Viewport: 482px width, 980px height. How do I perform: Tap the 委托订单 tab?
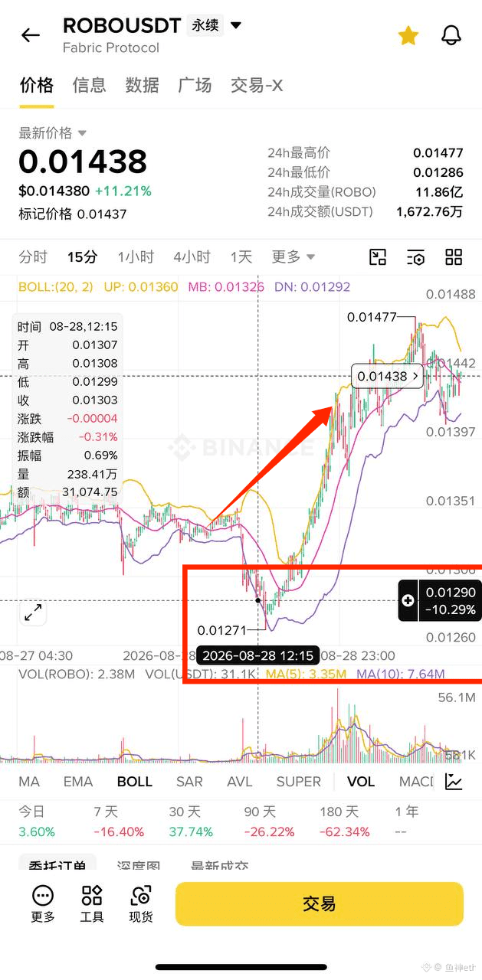[57, 866]
